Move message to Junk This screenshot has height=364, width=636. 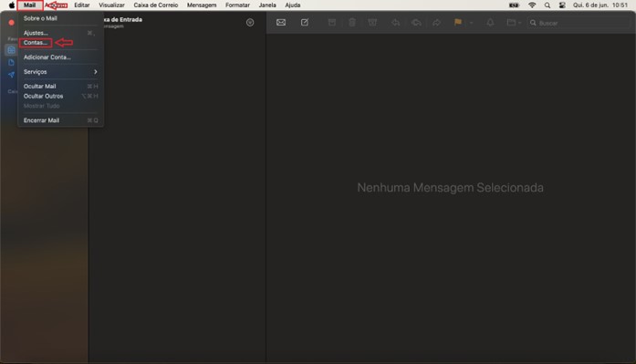coord(372,23)
